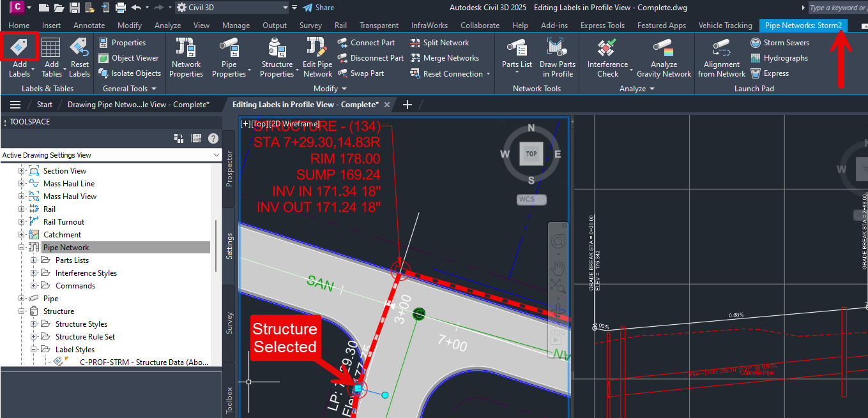
Task: Click the Undo arrow
Action: coord(136,8)
